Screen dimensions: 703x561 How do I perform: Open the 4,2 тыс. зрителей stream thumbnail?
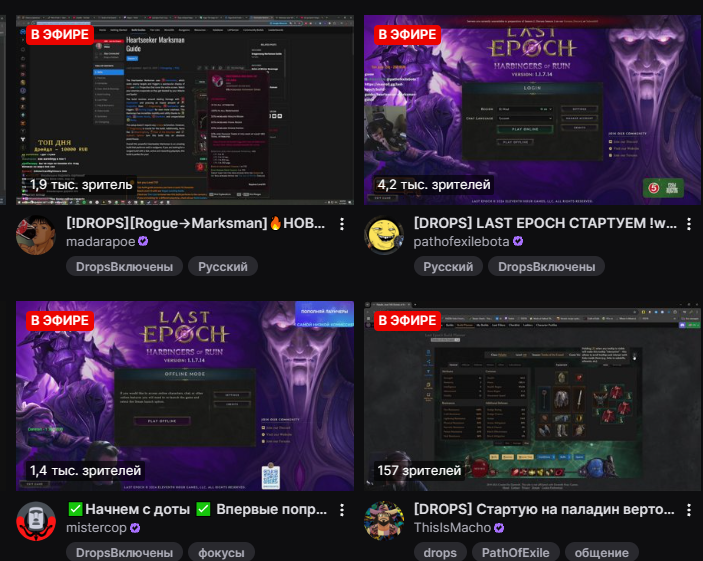(532, 110)
